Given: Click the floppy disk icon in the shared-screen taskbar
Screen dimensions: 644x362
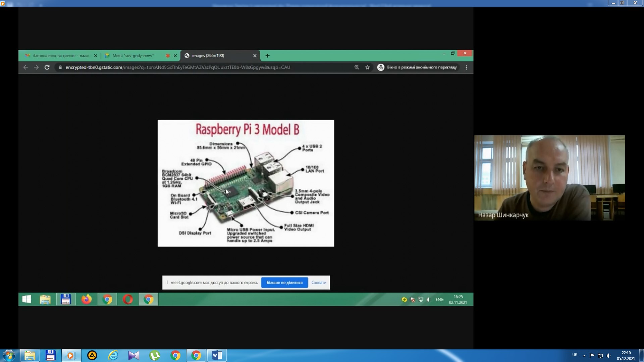Looking at the screenshot, I should [66, 299].
